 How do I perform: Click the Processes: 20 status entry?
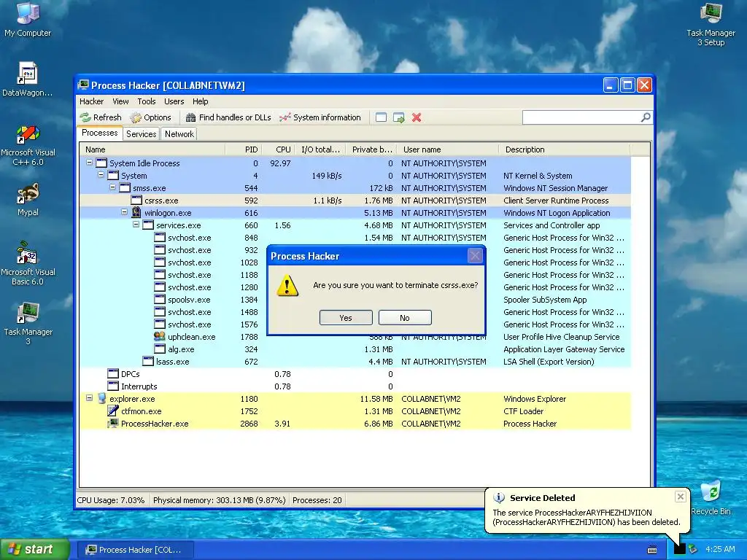point(317,500)
